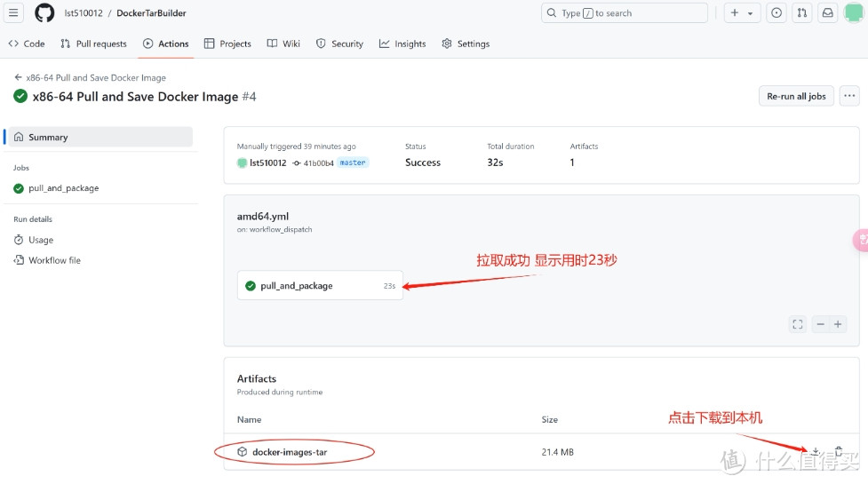The image size is (868, 484).
Task: Switch to the Projects tab
Action: click(x=227, y=44)
